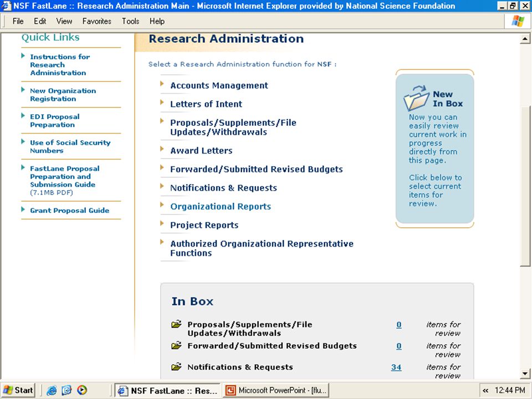
Task: Open Instructions for Research Administration quick link
Action: (x=60, y=65)
